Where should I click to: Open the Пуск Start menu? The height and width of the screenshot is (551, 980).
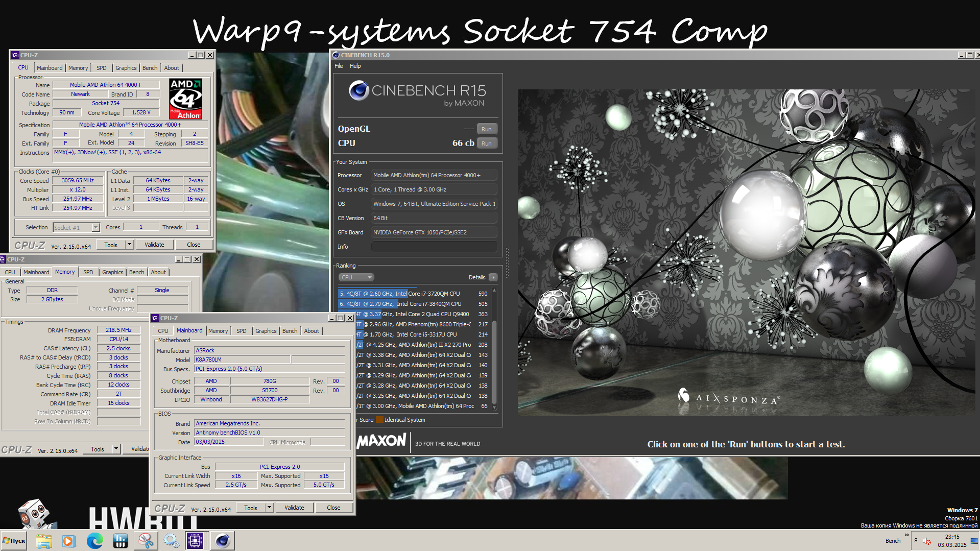pyautogui.click(x=14, y=541)
